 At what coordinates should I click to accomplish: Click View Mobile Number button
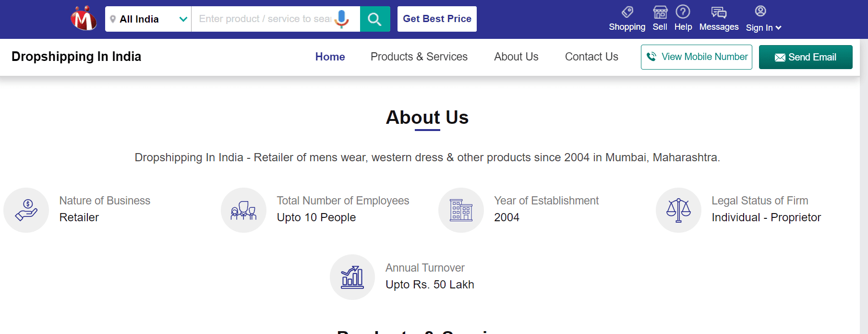click(697, 57)
